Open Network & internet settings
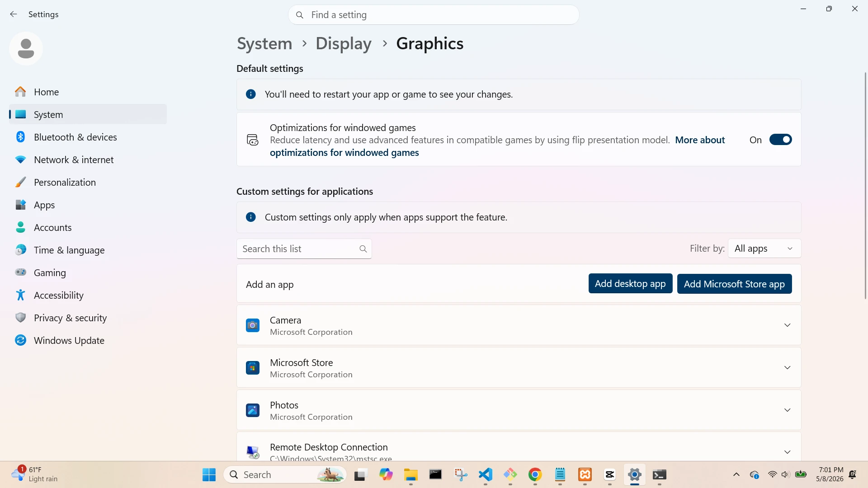 [88, 160]
